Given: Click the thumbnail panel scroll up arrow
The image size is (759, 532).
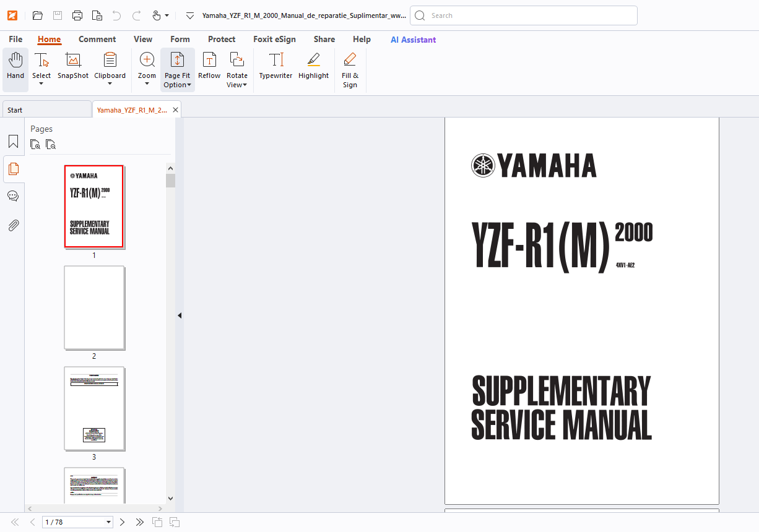Looking at the screenshot, I should 170,168.
